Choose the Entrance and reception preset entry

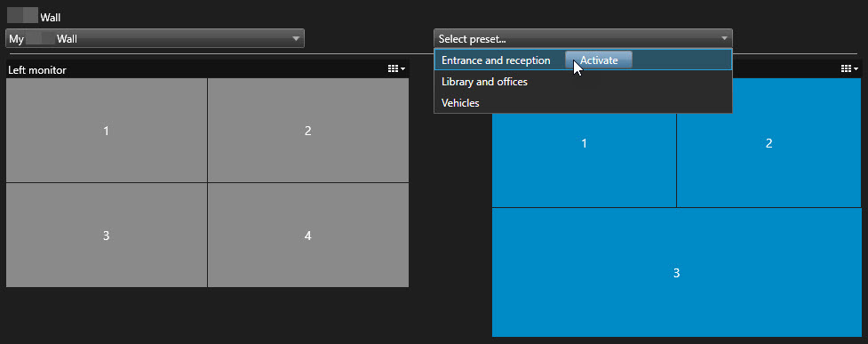(496, 60)
